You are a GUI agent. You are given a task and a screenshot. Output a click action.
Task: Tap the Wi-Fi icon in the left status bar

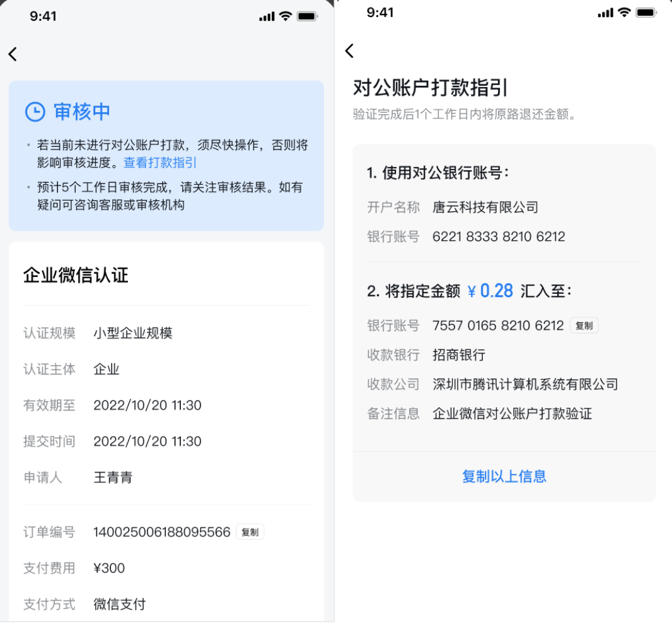(x=286, y=16)
